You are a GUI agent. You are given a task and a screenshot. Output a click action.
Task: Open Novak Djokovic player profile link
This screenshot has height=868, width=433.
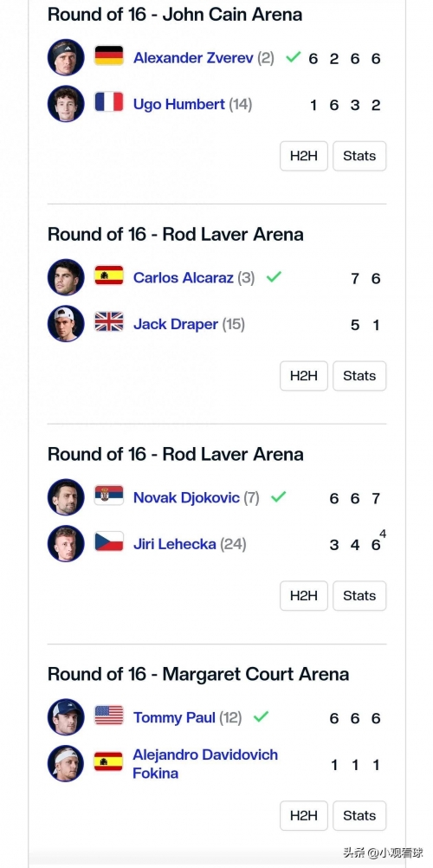coord(186,497)
